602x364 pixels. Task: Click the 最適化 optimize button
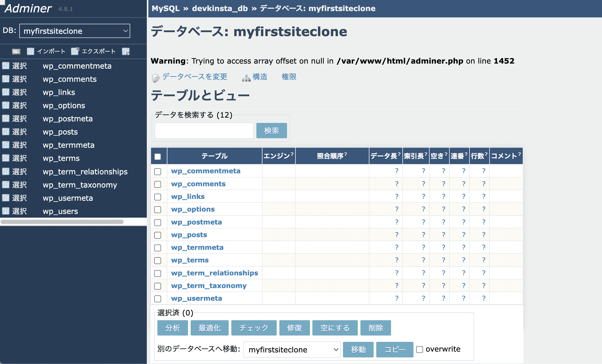point(209,328)
